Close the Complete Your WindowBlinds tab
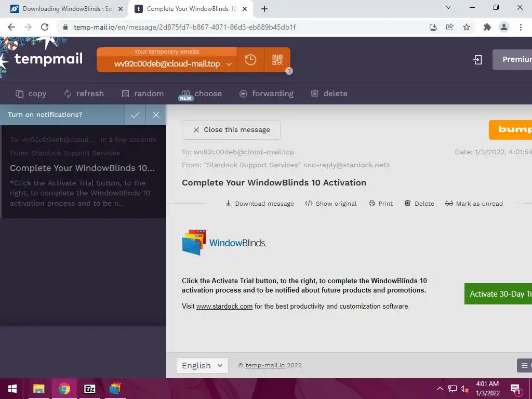This screenshot has width=532, height=399. tap(245, 9)
